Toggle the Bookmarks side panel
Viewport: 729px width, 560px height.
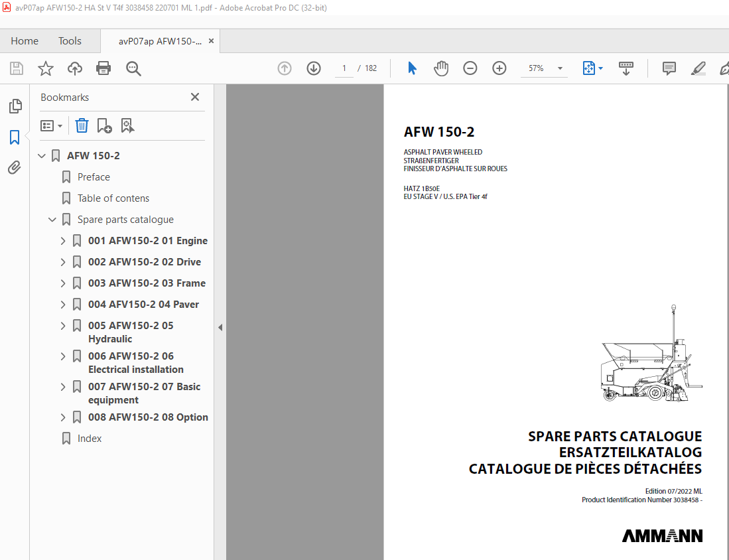15,137
